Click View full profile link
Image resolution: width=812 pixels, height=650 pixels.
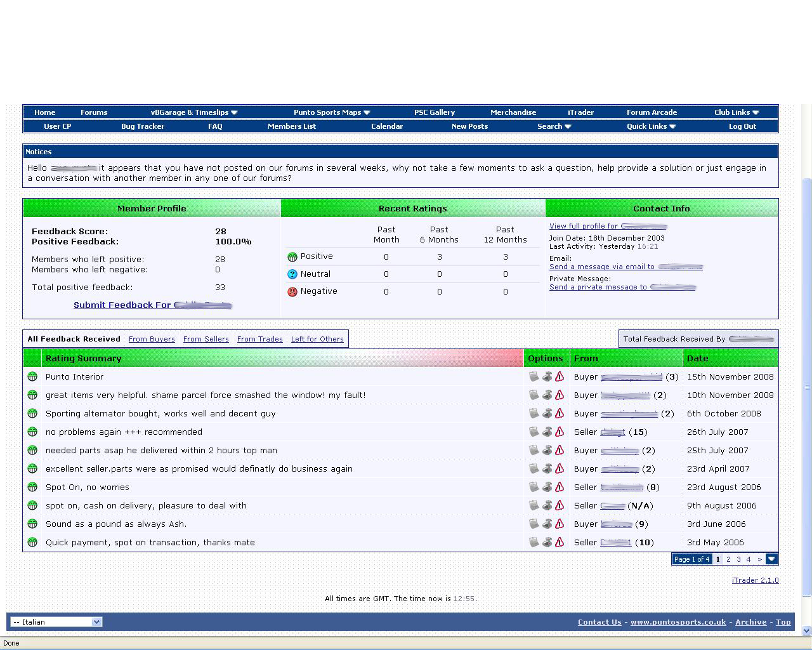point(608,226)
